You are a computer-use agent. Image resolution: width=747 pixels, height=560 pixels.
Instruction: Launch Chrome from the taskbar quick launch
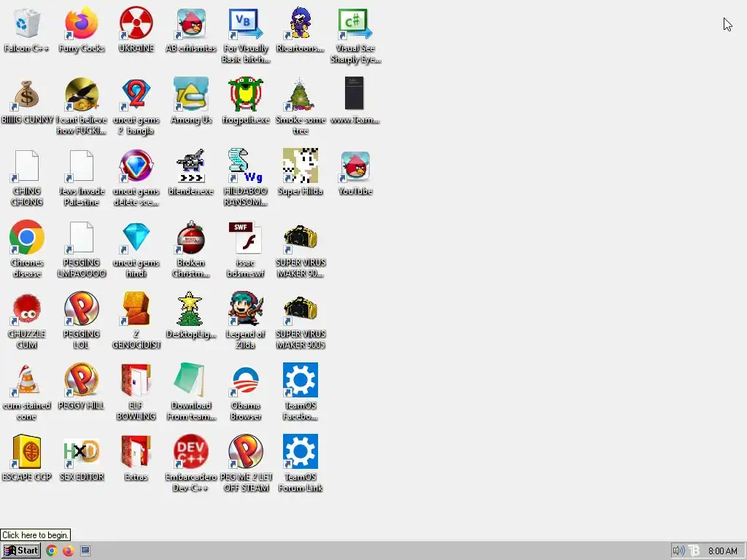(52, 551)
